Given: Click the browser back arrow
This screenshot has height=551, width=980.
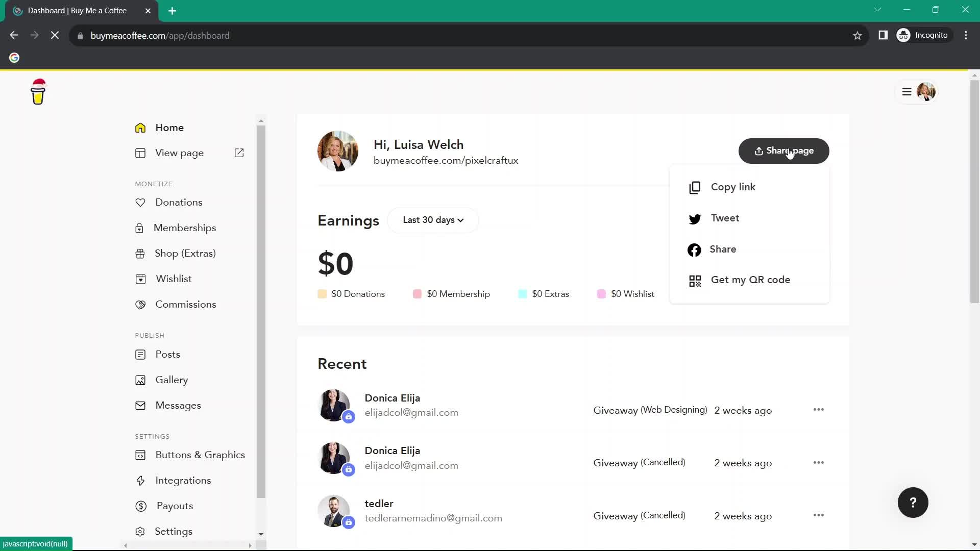Looking at the screenshot, I should 14,35.
